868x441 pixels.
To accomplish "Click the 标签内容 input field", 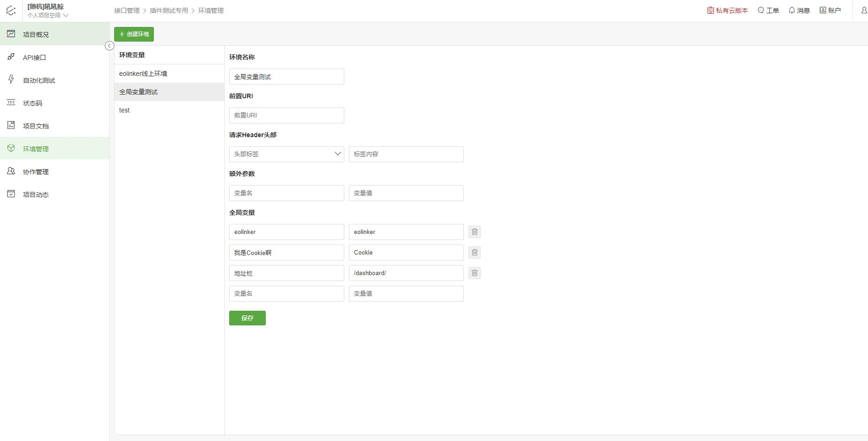I will coord(406,154).
